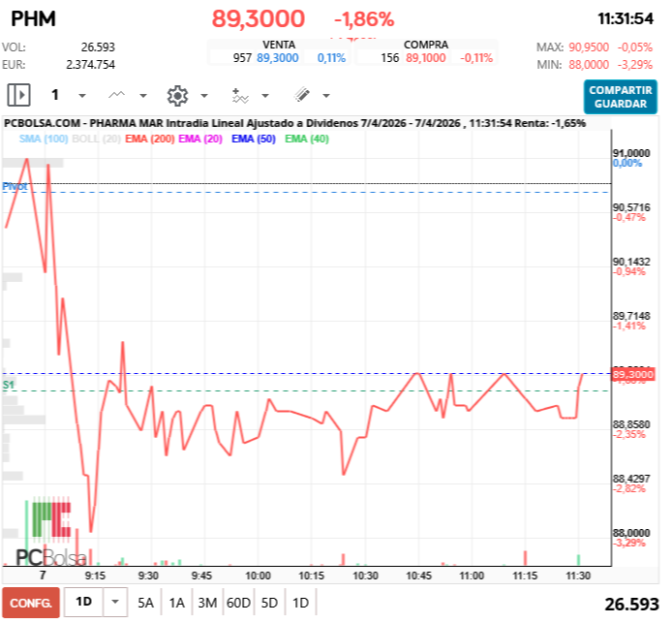Click the VENTA price 89,3000
Screen dimensions: 672x623
(277, 58)
